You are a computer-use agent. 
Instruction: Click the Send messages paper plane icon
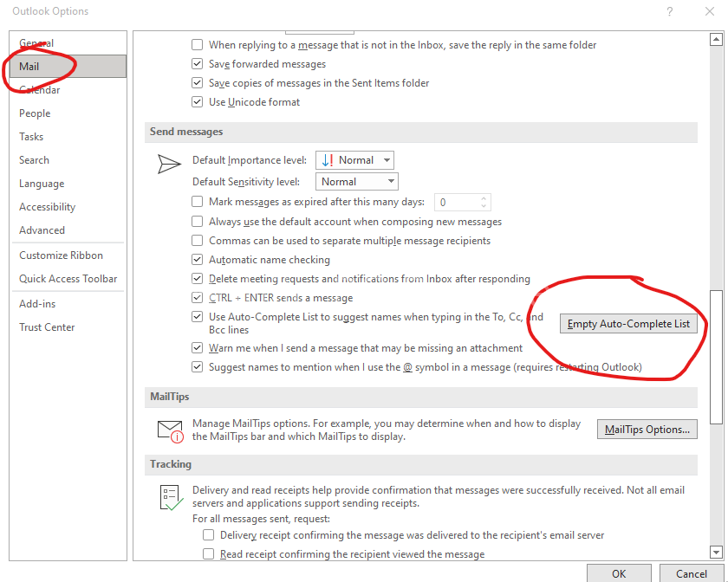click(169, 165)
